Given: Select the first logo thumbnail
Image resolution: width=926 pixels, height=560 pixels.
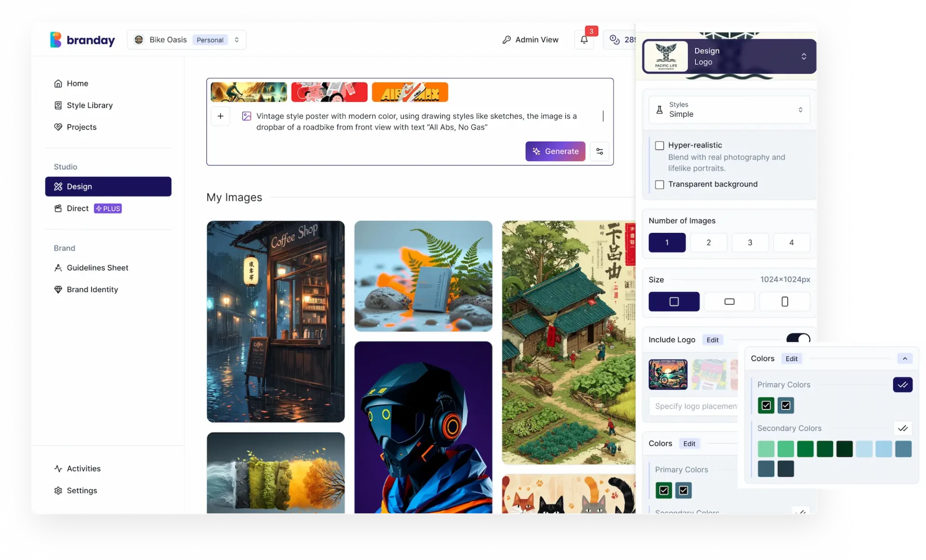Looking at the screenshot, I should (x=668, y=374).
